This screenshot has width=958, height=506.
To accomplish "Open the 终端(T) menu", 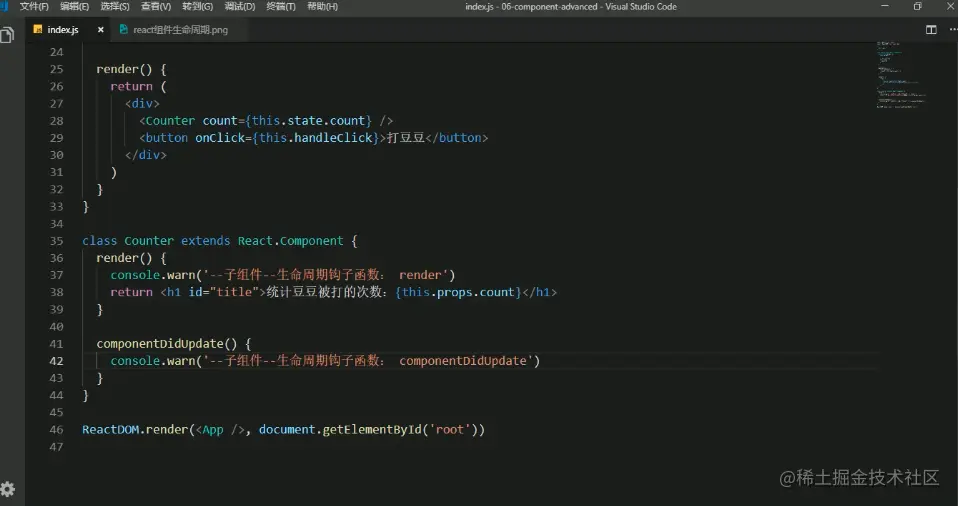I will (x=281, y=6).
